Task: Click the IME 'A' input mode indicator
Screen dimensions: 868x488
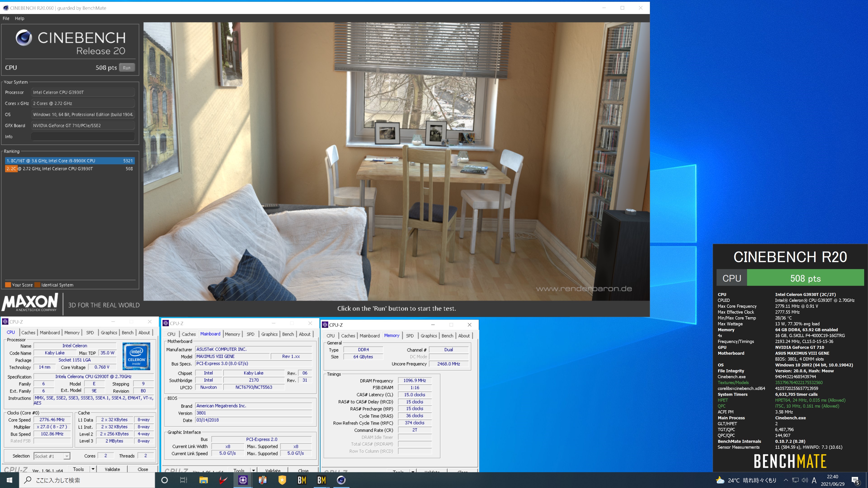Action: (x=814, y=480)
